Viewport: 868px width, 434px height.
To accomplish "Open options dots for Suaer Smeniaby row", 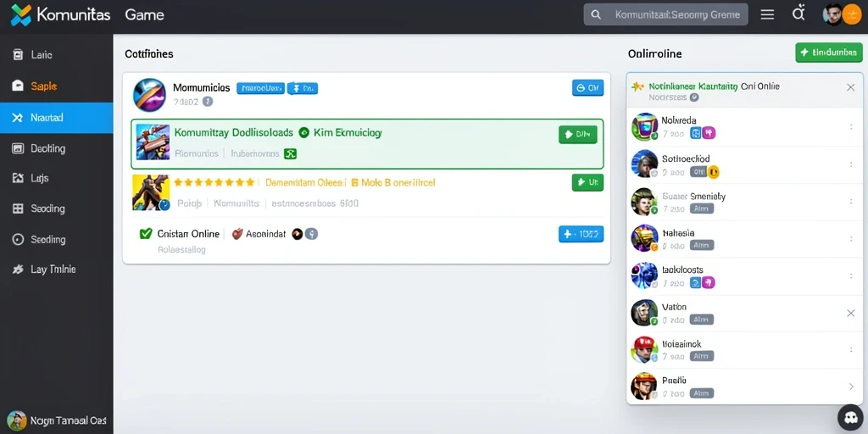I will tap(851, 202).
